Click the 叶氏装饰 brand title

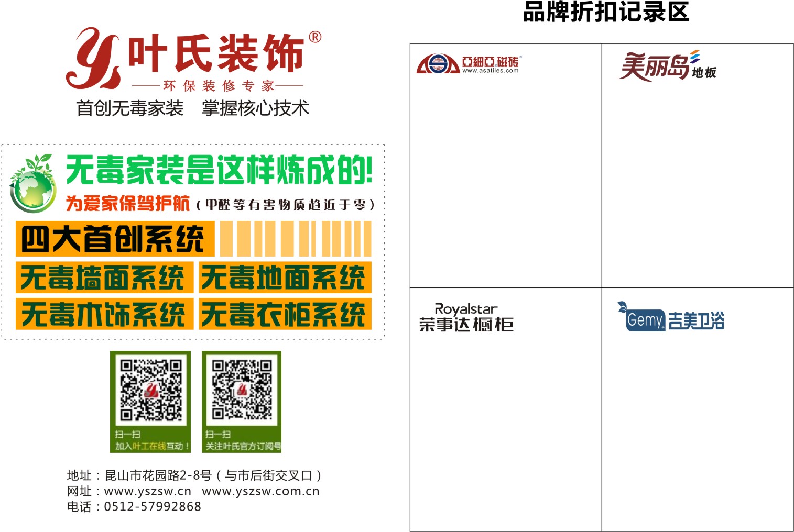(216, 53)
